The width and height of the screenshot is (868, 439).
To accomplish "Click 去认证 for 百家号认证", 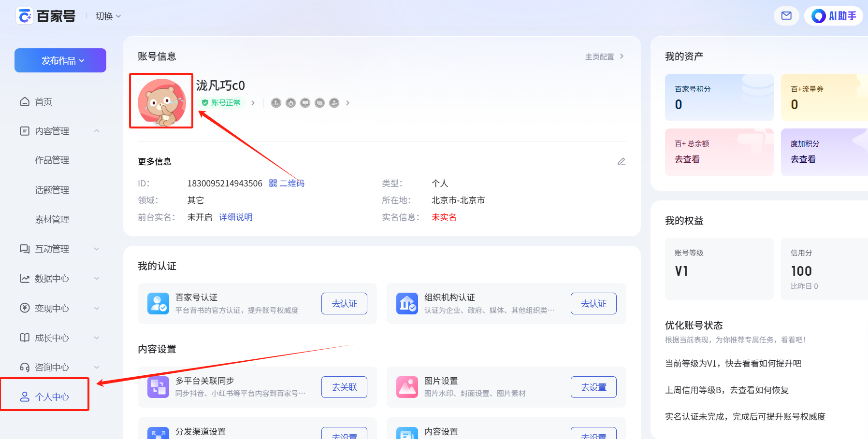I will (344, 303).
